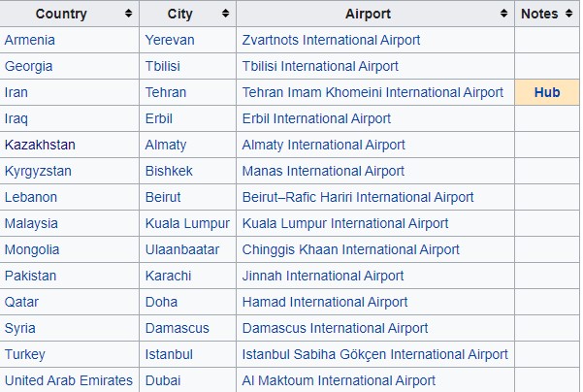Screen dimensions: 583x392
Task: Open Istanbul Sabiha Gökçen International Airport
Action: (x=374, y=354)
